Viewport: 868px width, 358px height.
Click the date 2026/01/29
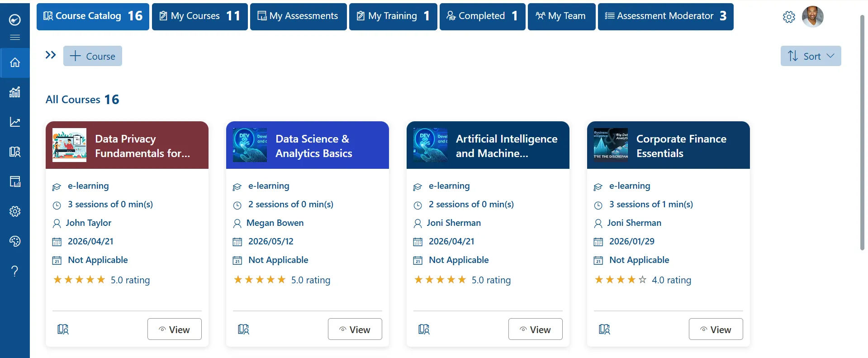coord(632,242)
